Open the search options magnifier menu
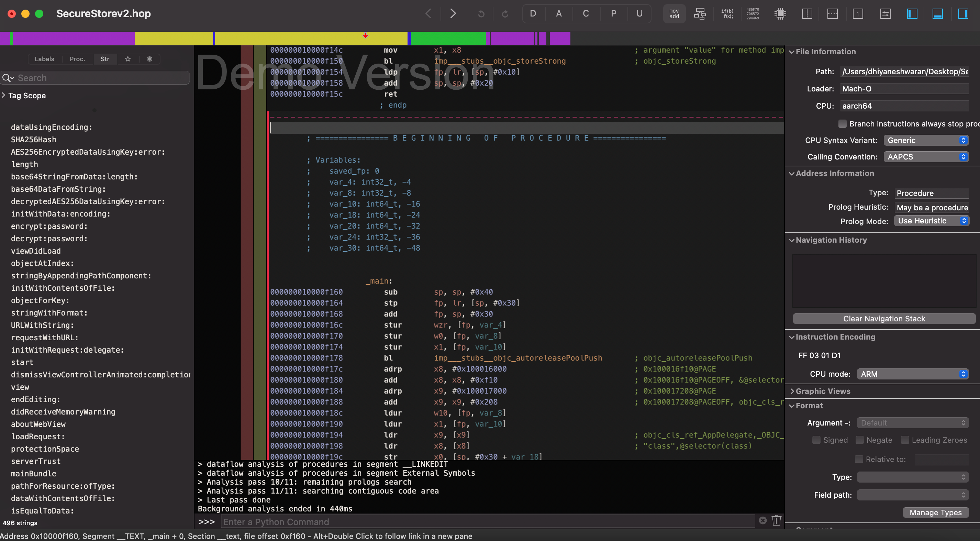Viewport: 980px width, 541px height. (x=8, y=78)
